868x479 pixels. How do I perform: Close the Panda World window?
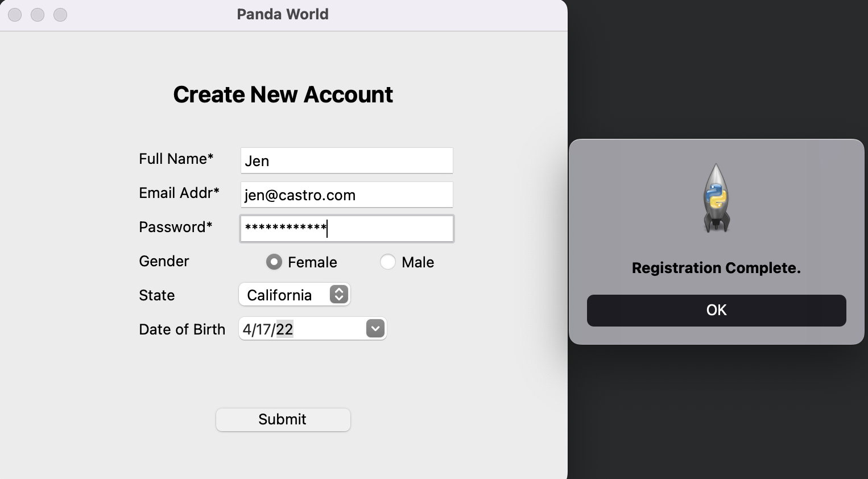(x=15, y=15)
